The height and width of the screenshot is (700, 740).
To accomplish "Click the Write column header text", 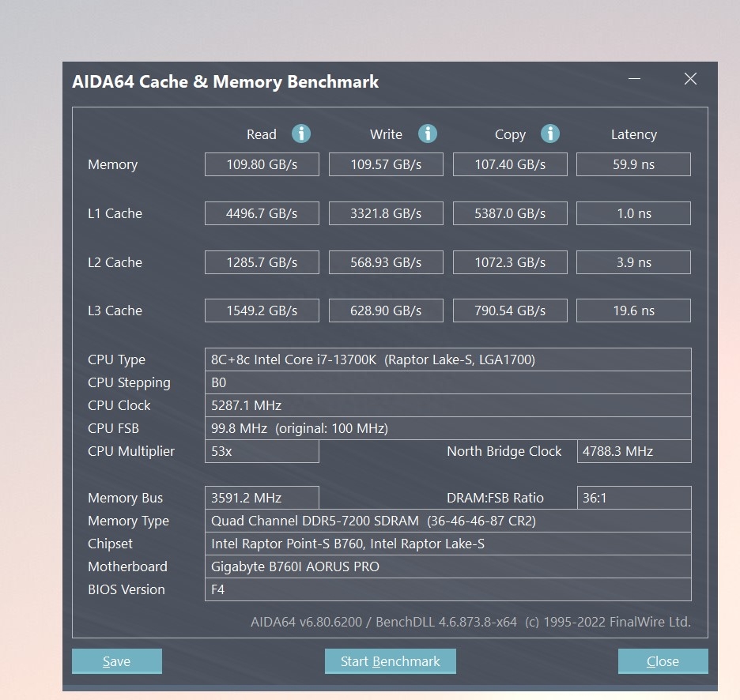I will click(386, 134).
